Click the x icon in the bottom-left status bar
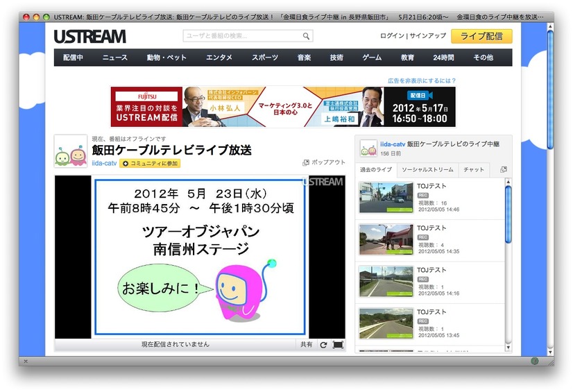The image size is (573, 392). click(26, 361)
